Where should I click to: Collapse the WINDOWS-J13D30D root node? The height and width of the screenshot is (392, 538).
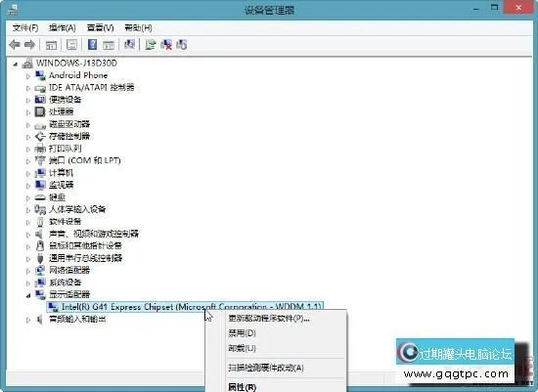tap(15, 64)
